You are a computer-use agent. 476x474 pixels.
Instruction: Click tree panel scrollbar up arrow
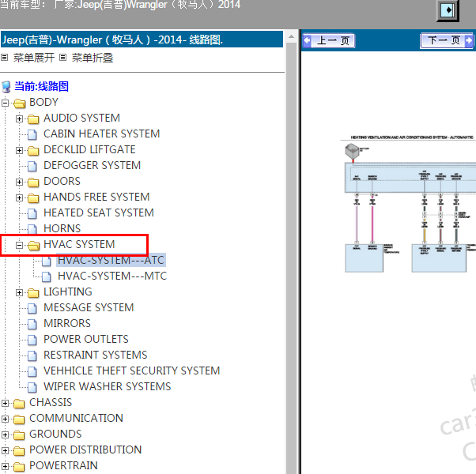coord(291,36)
